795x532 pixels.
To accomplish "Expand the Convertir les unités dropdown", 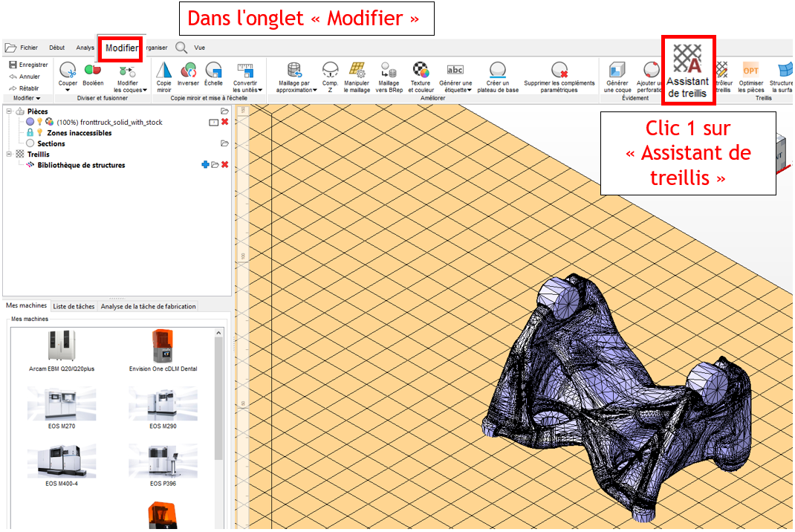I will [x=260, y=90].
